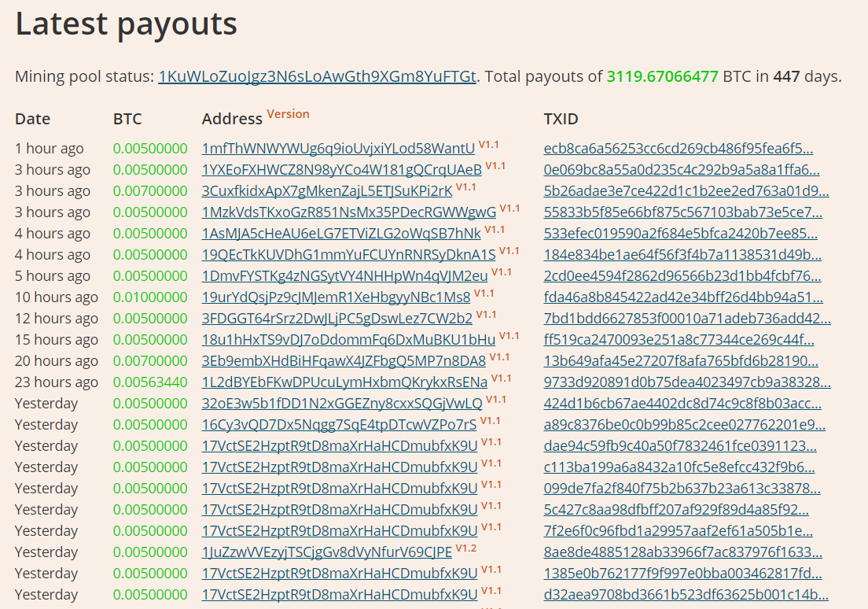868x609 pixels.
Task: Open address 19QEcTkKUVDhG1mmYuFCUYnRNRSyDknA1S
Action: 349,254
